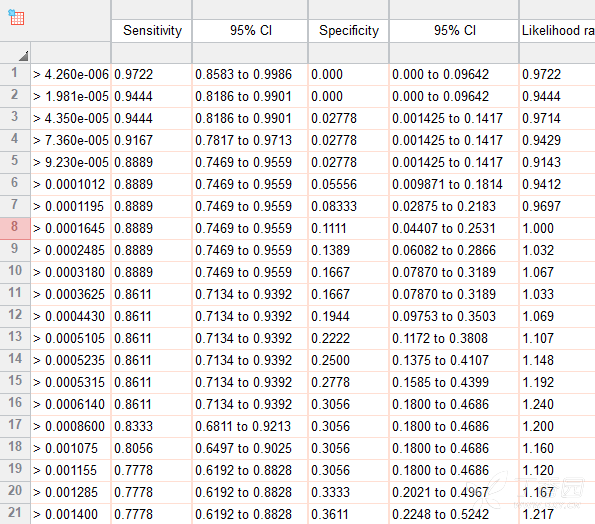Click likelihood ratio value 0.9714

pyautogui.click(x=557, y=118)
